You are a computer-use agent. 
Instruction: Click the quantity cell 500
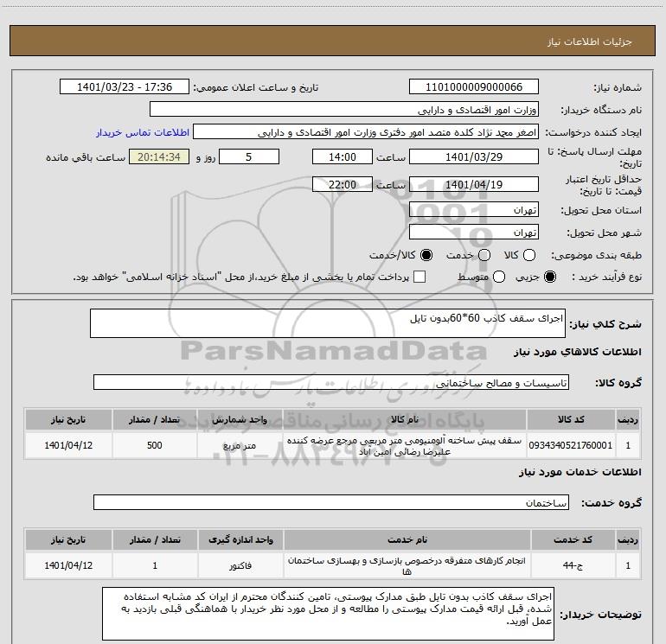tap(155, 445)
